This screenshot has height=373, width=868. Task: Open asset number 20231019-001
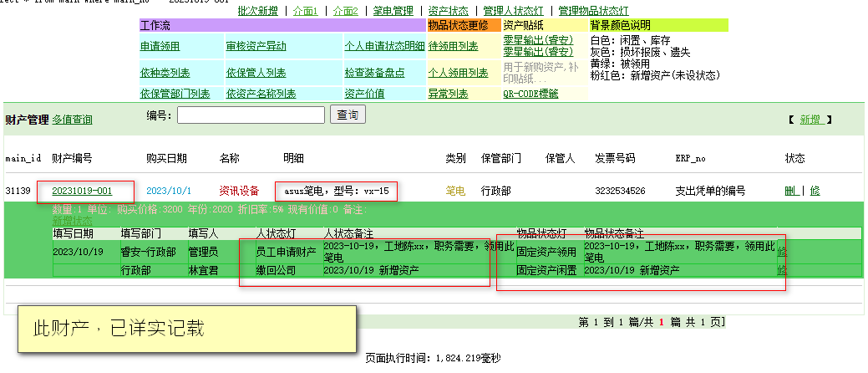[82, 192]
